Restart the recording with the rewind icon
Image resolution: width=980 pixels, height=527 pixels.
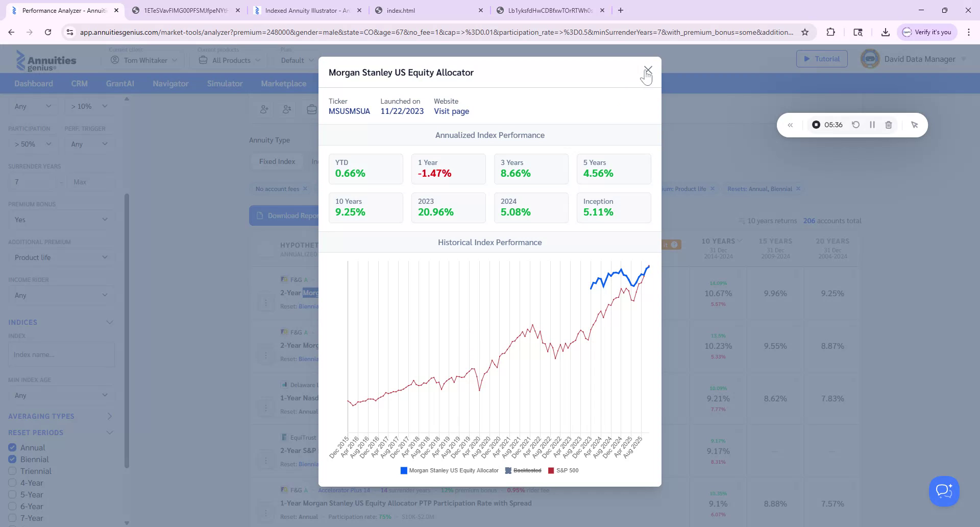856,125
